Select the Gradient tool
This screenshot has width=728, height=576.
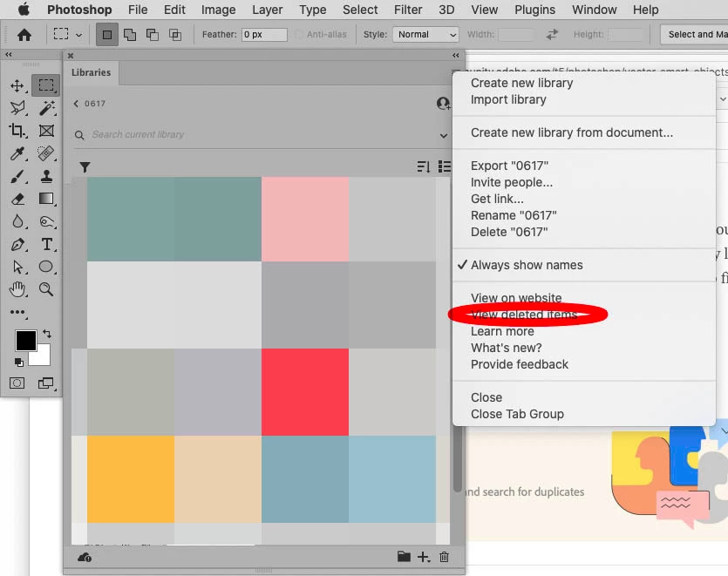click(x=46, y=199)
